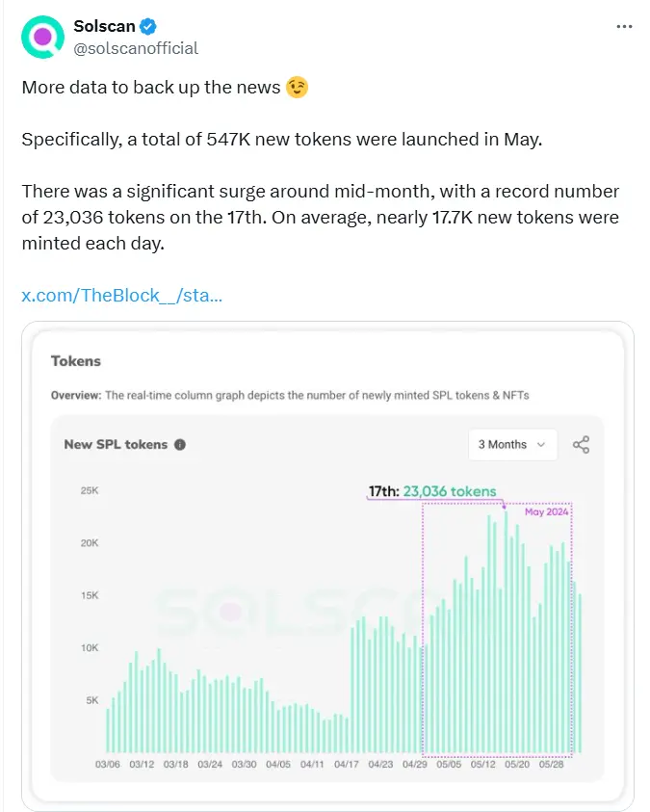Click the info icon beside New SPL tokens
This screenshot has height=812, width=650.
click(x=180, y=445)
